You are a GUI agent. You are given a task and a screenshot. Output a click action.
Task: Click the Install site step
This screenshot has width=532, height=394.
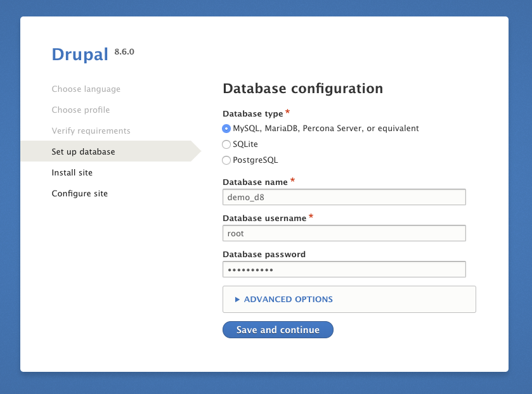72,172
